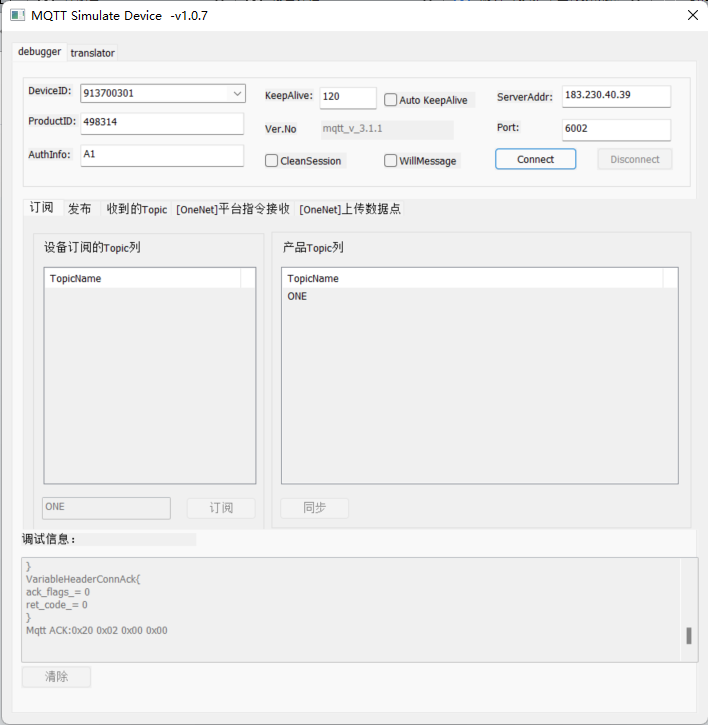Open the translator tab

tap(92, 53)
